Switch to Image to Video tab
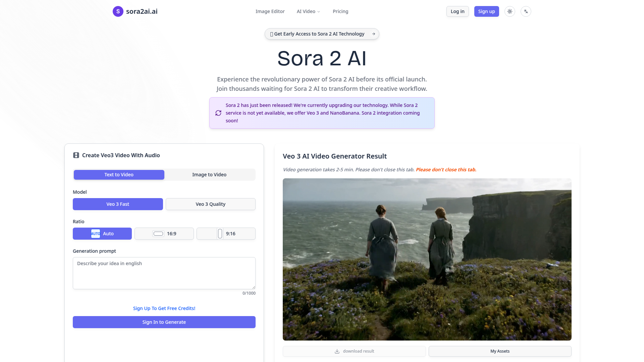644x362 pixels. coord(209,175)
